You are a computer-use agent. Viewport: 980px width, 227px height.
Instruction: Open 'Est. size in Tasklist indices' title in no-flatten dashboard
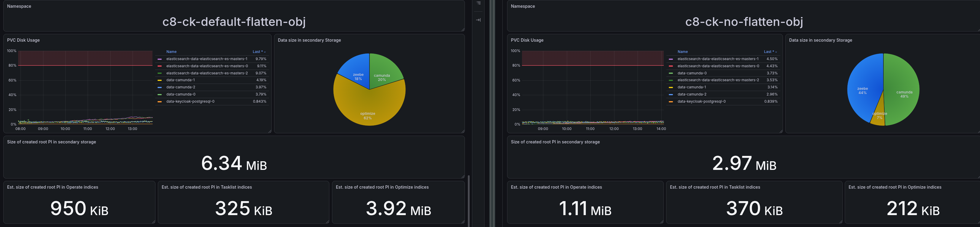(715, 187)
